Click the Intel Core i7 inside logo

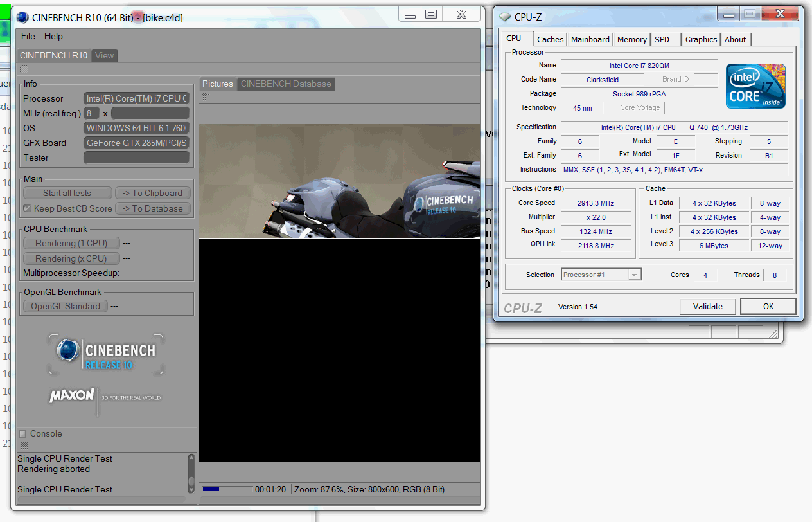756,85
